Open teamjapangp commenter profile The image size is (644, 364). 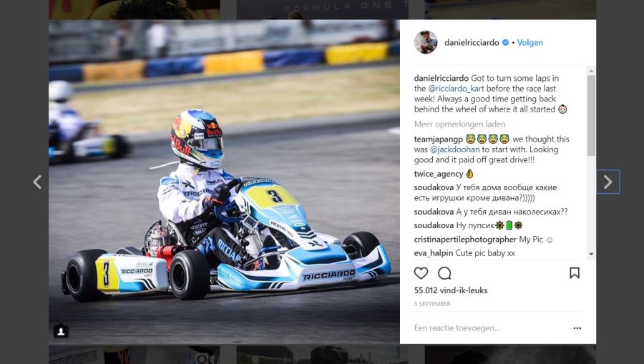pyautogui.click(x=438, y=139)
